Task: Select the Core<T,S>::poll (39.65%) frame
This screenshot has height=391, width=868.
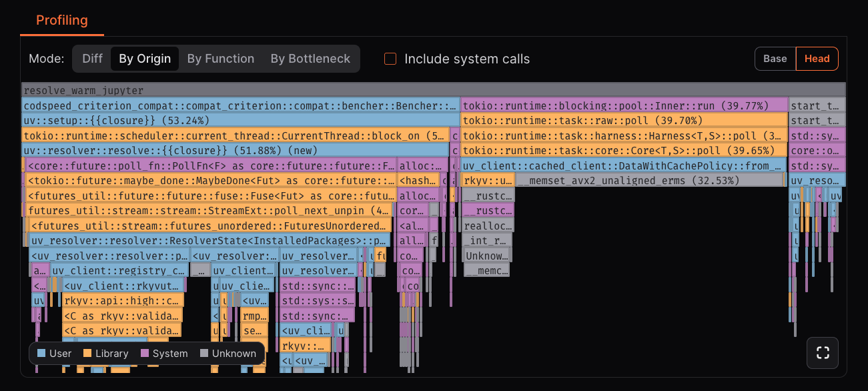Action: click(x=624, y=151)
